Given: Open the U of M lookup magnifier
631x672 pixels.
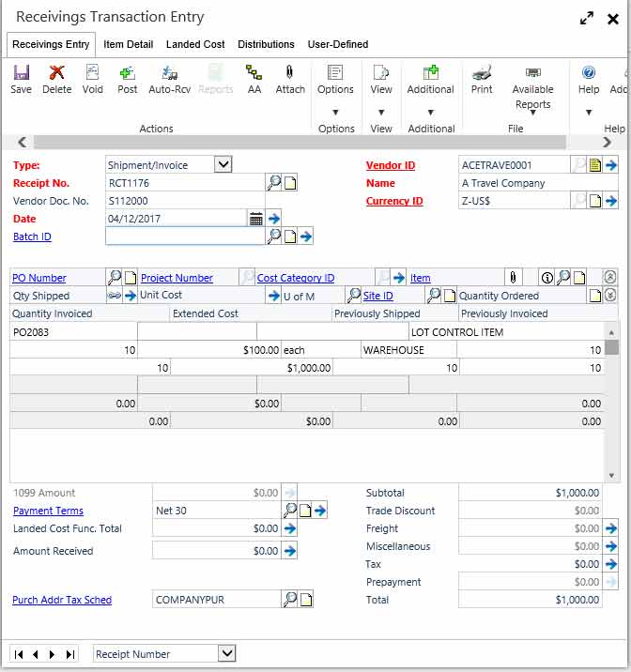Looking at the screenshot, I should 354,296.
